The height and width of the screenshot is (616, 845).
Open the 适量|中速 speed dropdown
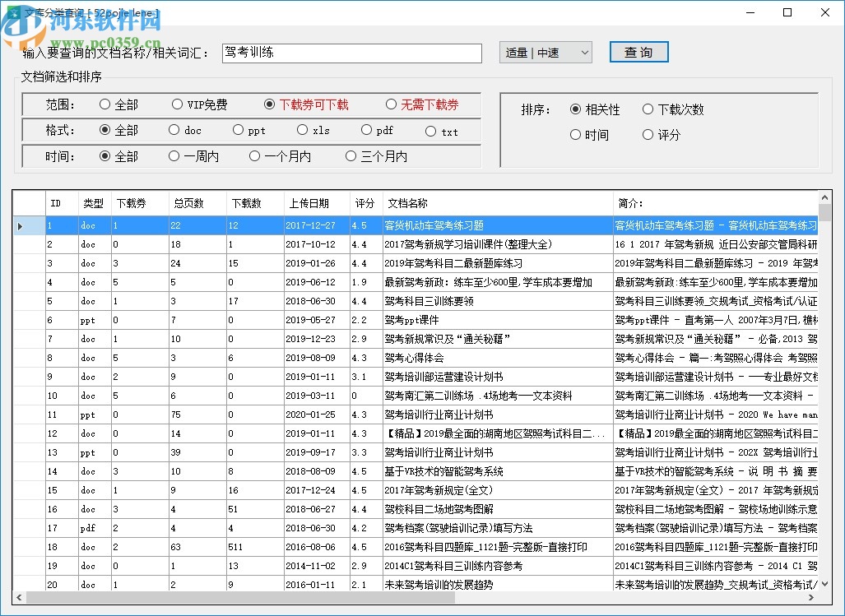pos(546,52)
